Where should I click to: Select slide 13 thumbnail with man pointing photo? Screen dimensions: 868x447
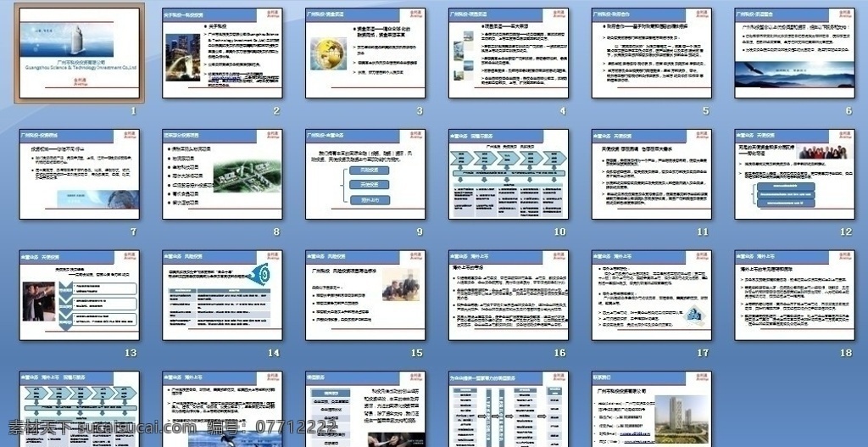(79, 295)
